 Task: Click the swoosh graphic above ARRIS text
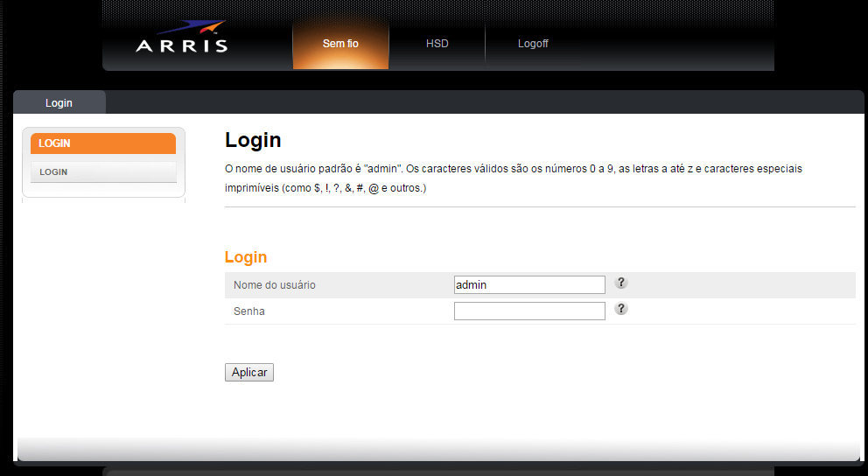pos(192,28)
